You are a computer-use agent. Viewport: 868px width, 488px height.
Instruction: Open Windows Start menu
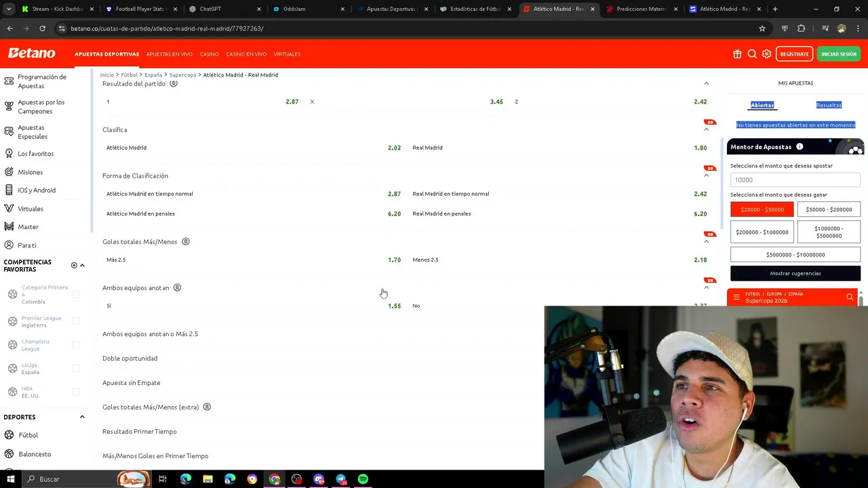tap(10, 479)
